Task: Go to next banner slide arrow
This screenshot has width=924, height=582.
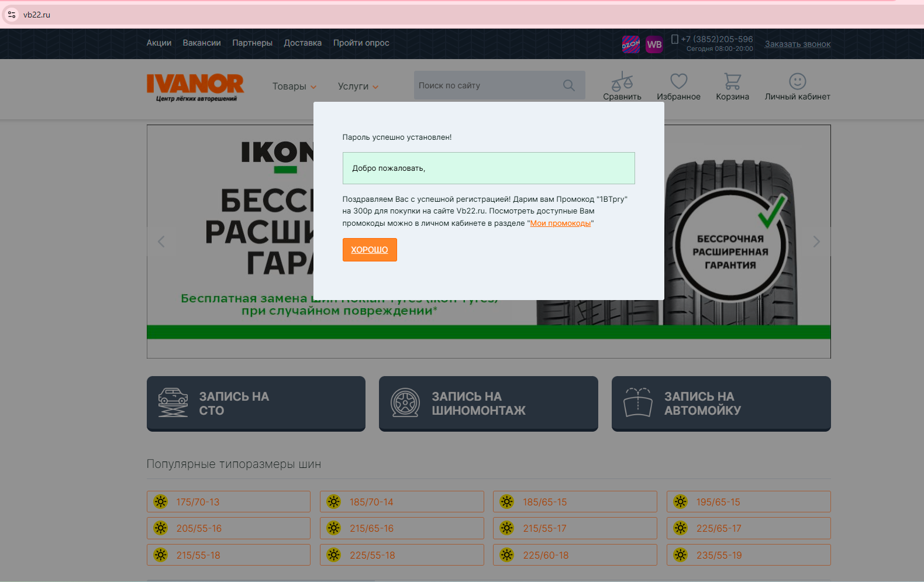Action: coord(816,242)
